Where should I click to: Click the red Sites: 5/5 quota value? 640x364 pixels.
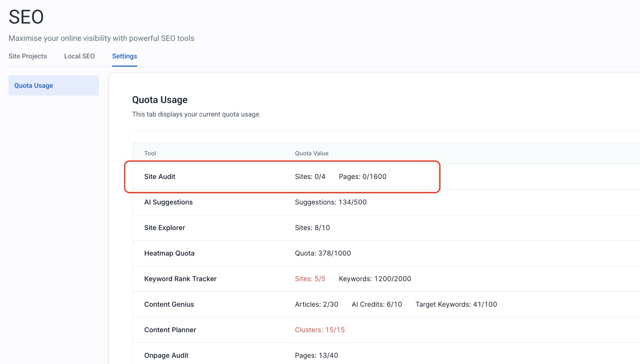(x=310, y=279)
